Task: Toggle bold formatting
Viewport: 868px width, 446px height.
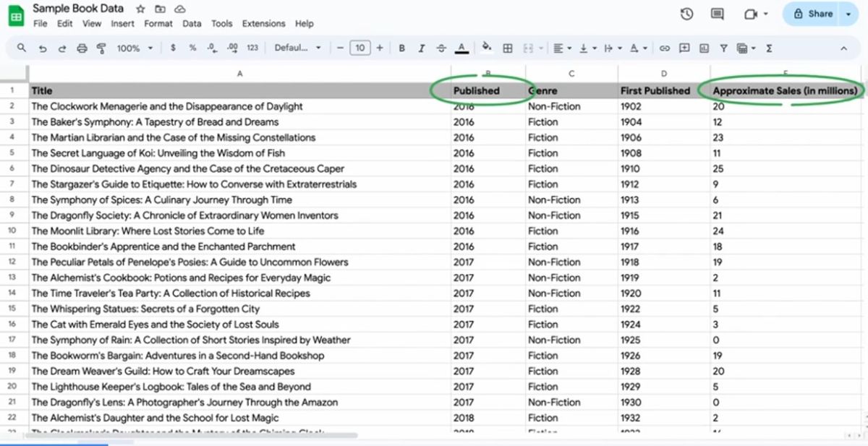Action: pos(401,48)
